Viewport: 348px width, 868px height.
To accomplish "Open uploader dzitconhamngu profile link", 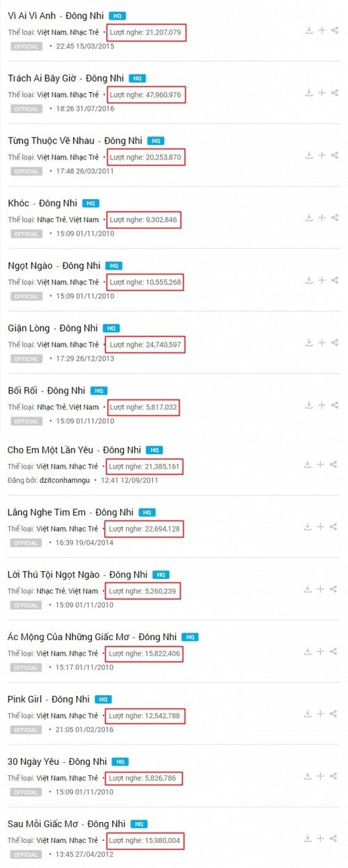I will coord(65,480).
